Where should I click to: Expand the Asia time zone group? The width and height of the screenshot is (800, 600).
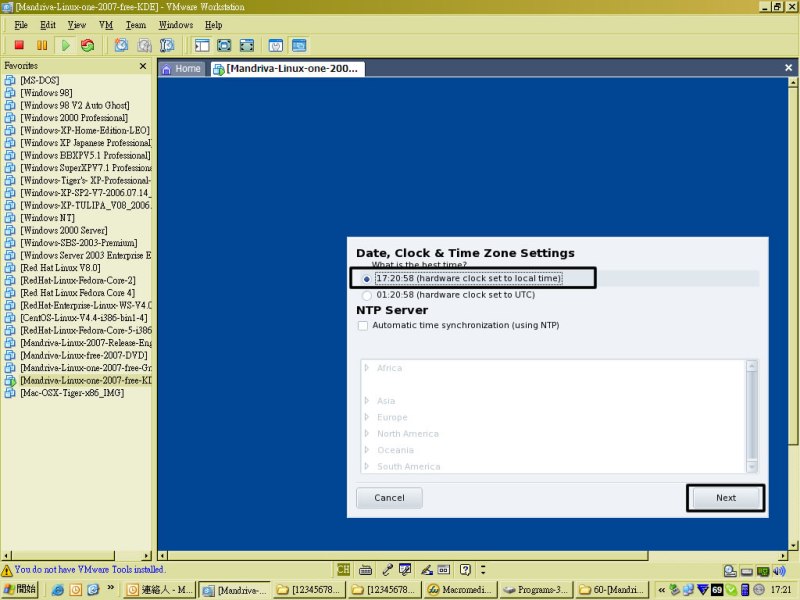[366, 401]
